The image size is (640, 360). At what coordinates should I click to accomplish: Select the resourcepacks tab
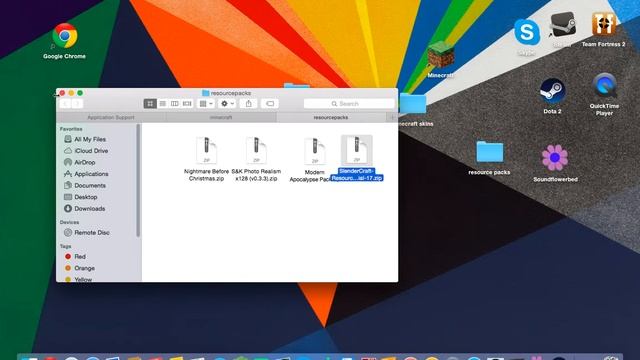[331, 117]
